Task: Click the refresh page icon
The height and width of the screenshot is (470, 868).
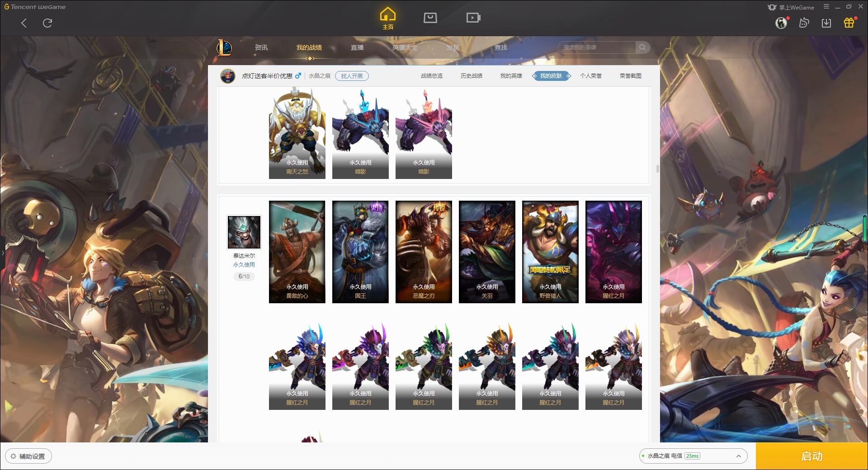Action: [x=47, y=23]
